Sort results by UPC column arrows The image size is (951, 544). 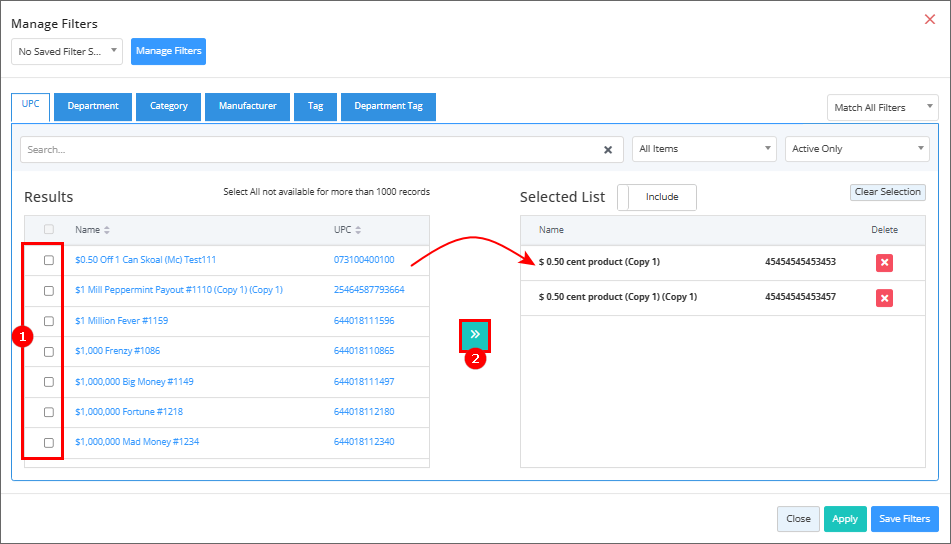[358, 230]
